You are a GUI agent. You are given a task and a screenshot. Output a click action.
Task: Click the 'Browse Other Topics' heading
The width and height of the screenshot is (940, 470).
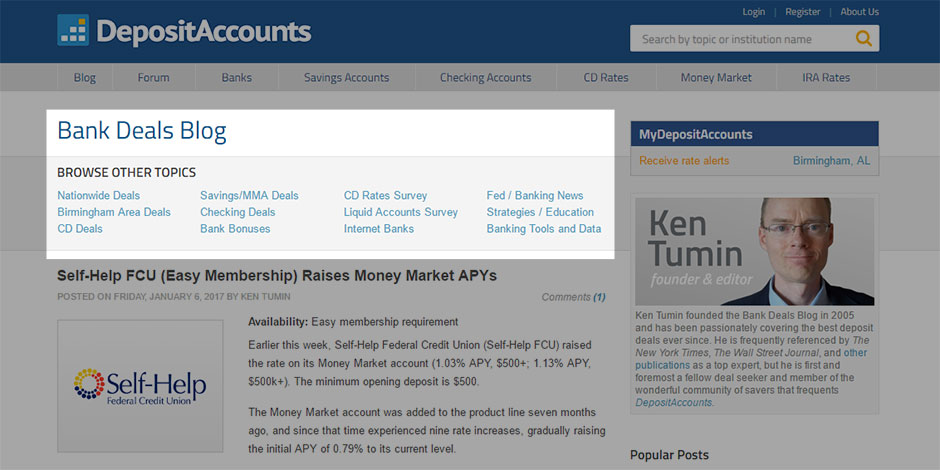(x=126, y=173)
